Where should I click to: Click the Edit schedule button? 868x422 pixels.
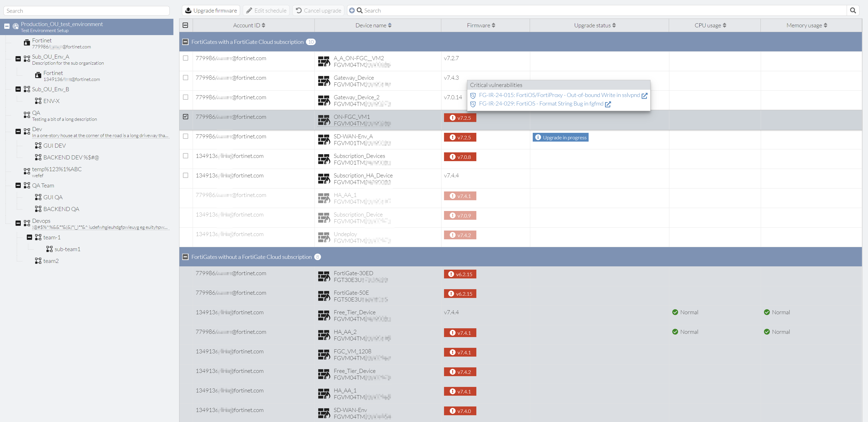266,11
